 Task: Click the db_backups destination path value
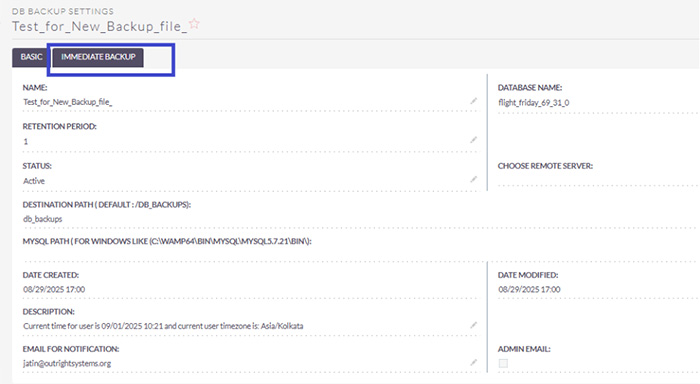(x=42, y=219)
